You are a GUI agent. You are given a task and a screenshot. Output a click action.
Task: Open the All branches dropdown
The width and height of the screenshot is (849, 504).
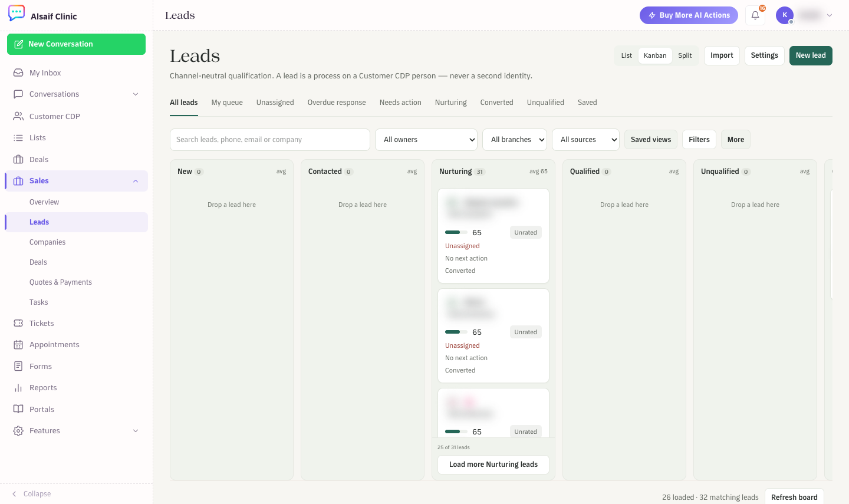[x=515, y=140]
